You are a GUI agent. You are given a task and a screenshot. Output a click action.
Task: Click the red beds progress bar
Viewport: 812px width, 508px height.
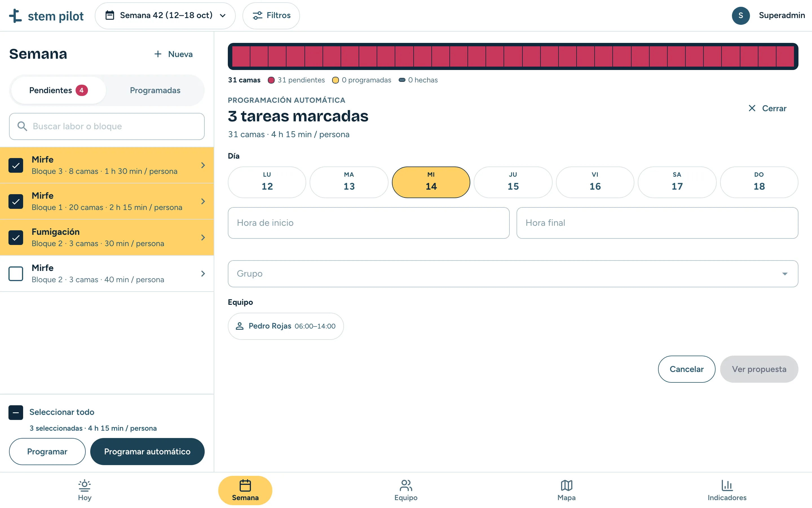click(513, 56)
